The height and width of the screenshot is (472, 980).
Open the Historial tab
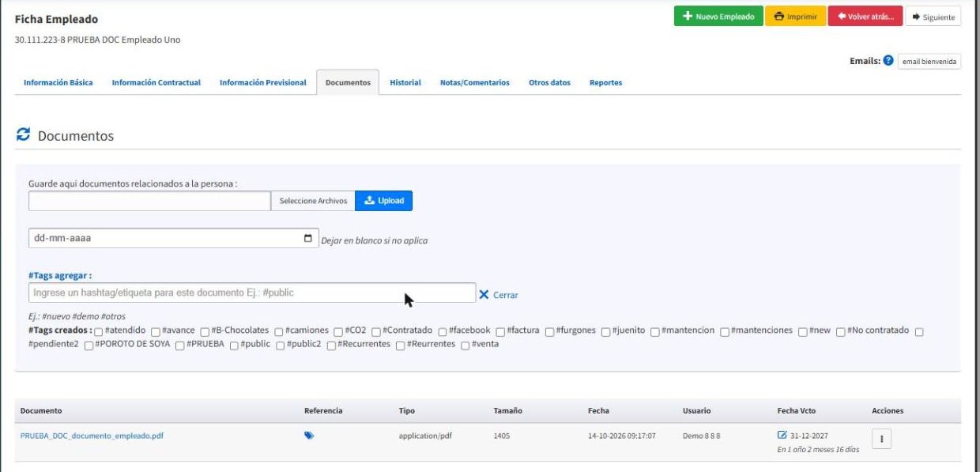[x=405, y=82]
